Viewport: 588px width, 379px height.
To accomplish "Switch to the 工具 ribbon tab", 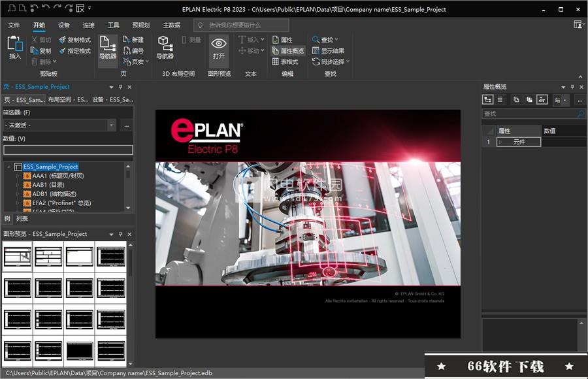I will (x=113, y=25).
